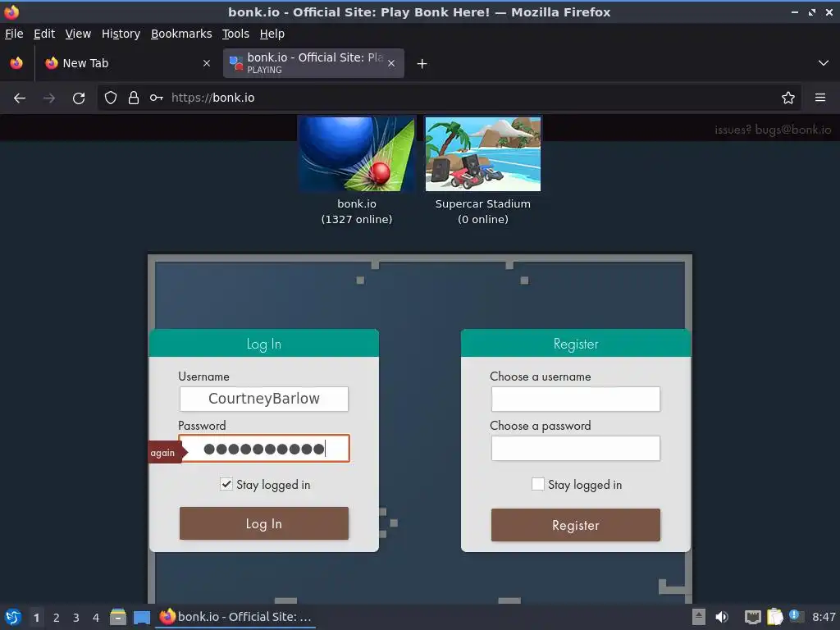Click the show desktop taskbar icon
Image resolution: width=840 pixels, height=630 pixels.
(142, 617)
